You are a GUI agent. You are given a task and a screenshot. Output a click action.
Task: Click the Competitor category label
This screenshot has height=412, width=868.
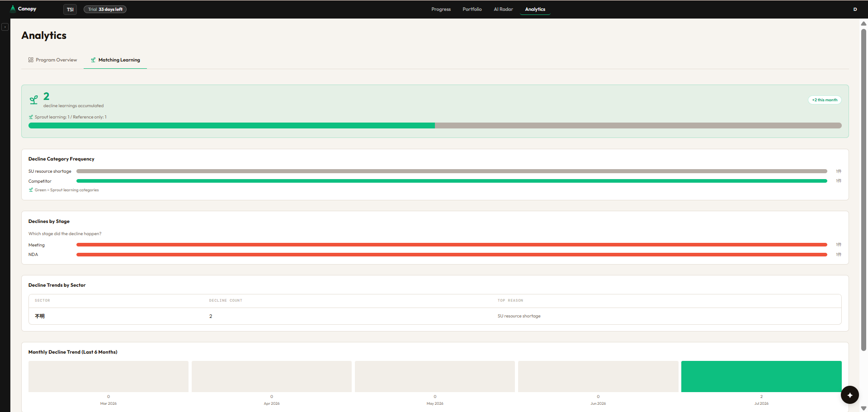tap(40, 181)
